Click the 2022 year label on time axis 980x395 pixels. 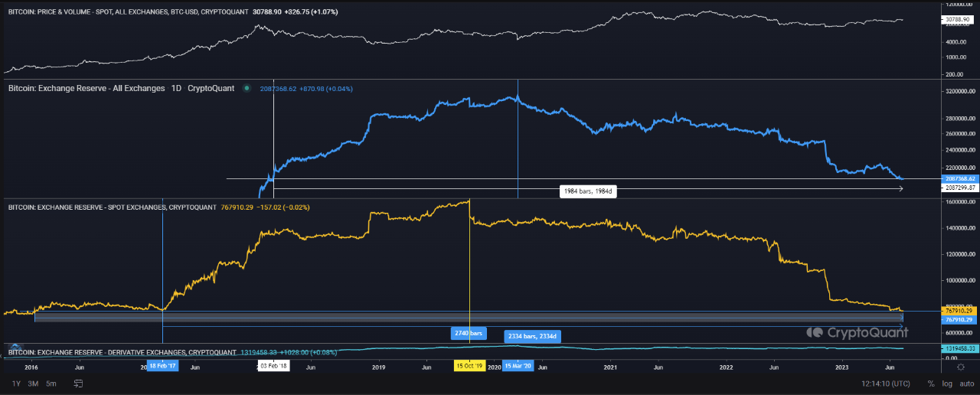(726, 367)
